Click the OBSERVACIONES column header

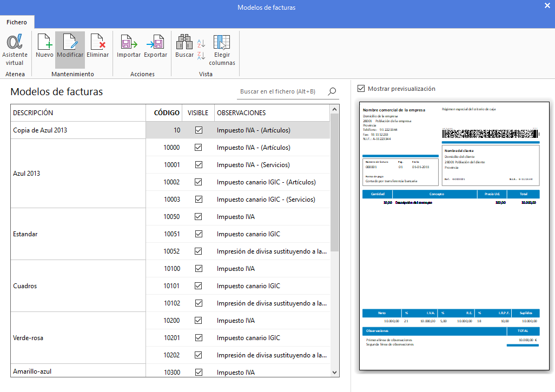point(272,113)
